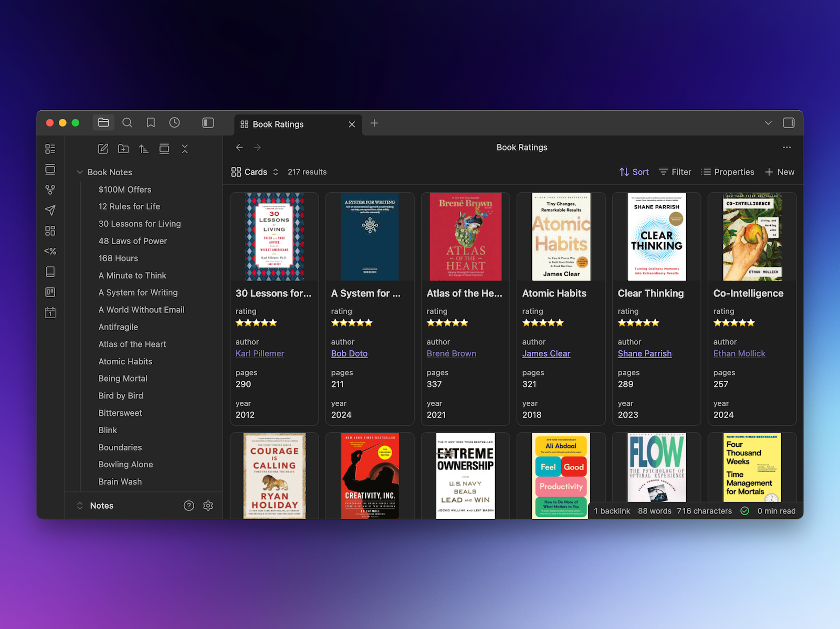This screenshot has height=629, width=840.
Task: Follow the James Clear author link
Action: pyautogui.click(x=546, y=353)
